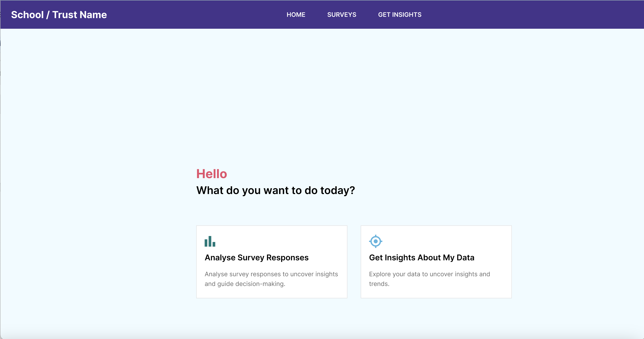Click the 'Analyse survey responses to uncover insights' description
Viewport: 644px width, 339px height.
271,274
